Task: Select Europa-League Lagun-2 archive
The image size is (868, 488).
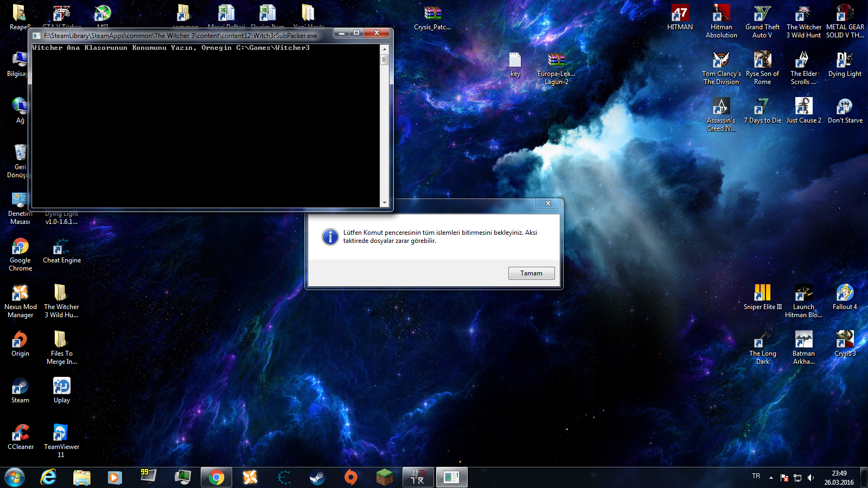Action: click(556, 68)
